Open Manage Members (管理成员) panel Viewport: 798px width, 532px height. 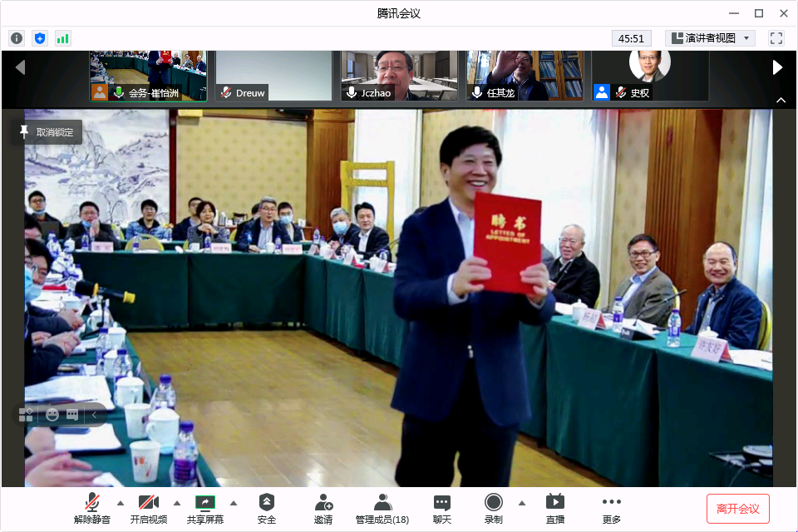point(382,508)
